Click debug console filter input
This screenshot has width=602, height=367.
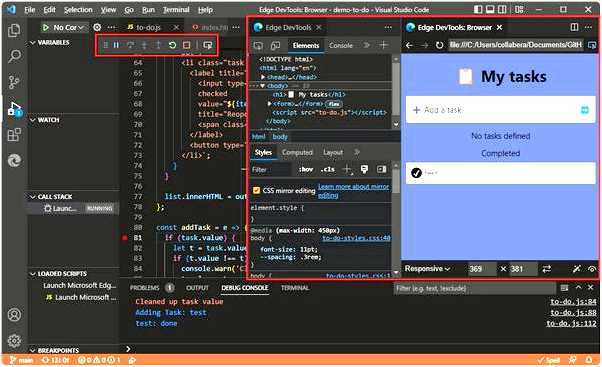[x=475, y=288]
